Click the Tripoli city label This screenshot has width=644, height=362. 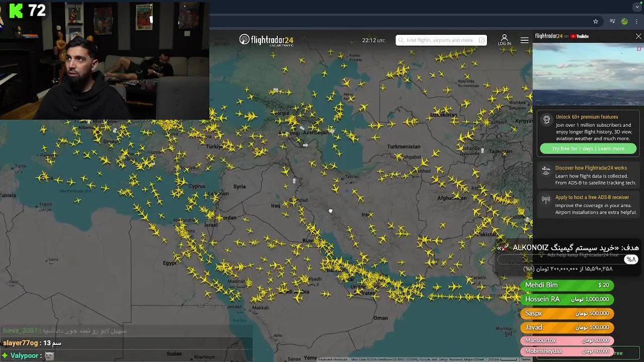click(45, 204)
